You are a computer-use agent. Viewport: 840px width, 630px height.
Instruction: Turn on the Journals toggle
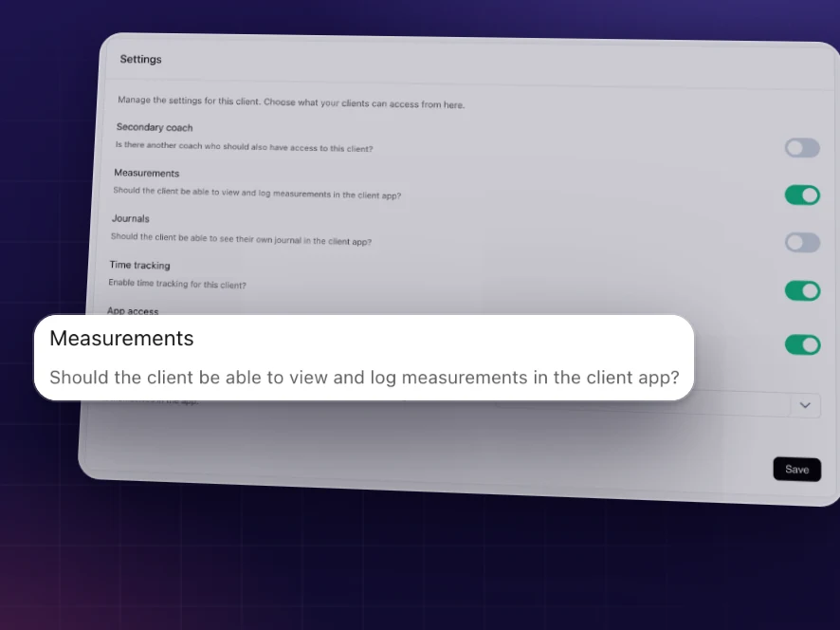click(x=802, y=242)
